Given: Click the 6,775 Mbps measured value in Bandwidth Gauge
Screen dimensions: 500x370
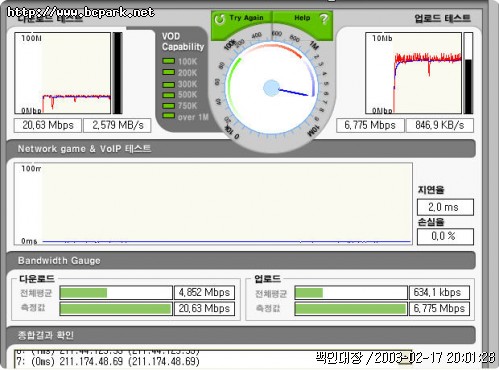Looking at the screenshot, I should click(x=439, y=308).
